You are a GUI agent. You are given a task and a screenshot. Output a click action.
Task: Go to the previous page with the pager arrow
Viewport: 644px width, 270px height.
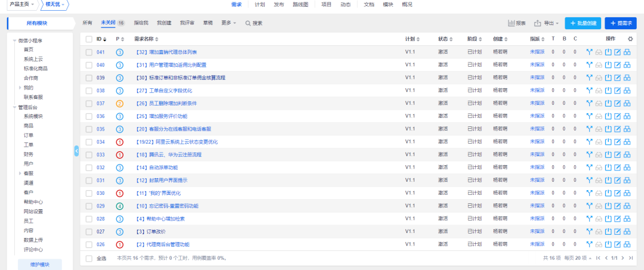click(606, 258)
